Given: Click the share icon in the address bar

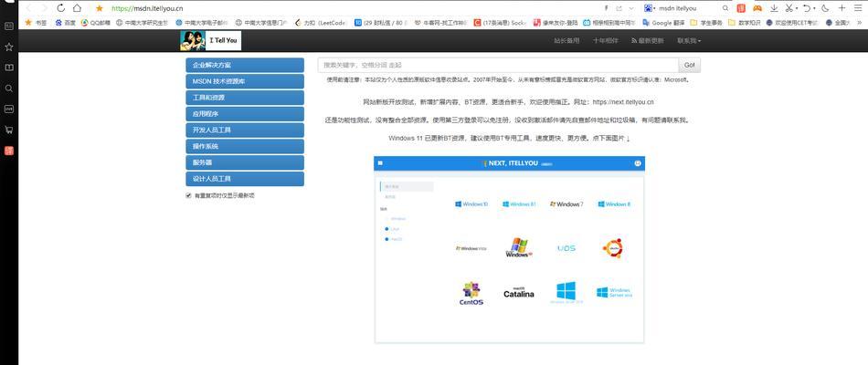Looking at the screenshot, I should [619, 8].
